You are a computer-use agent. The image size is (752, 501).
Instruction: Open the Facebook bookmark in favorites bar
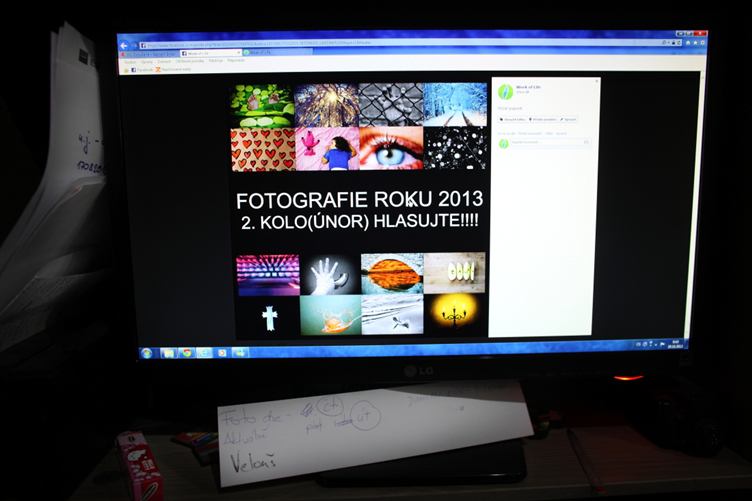pyautogui.click(x=142, y=70)
